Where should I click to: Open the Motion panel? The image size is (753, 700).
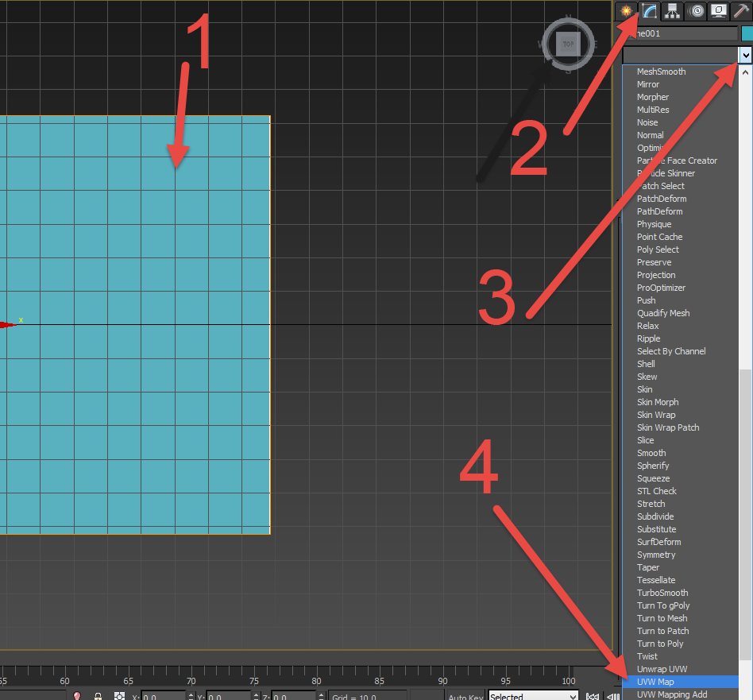click(696, 10)
